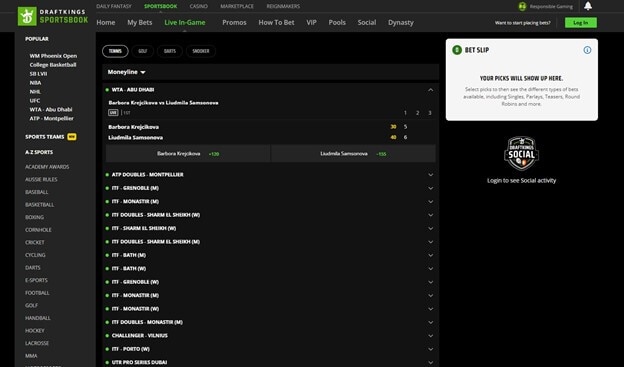624x367 pixels.
Task: Open How To Bet page
Action: click(x=276, y=23)
